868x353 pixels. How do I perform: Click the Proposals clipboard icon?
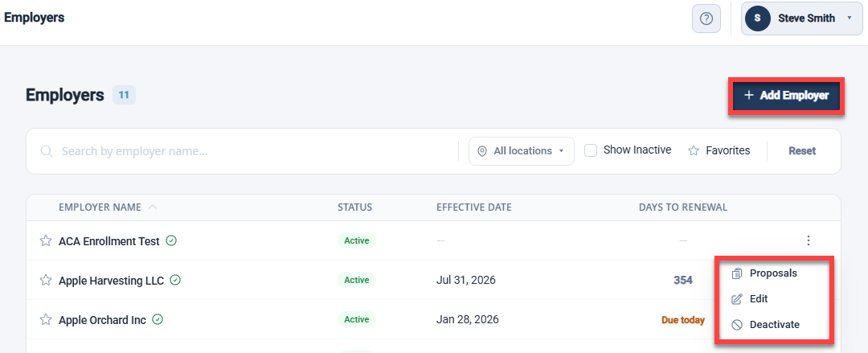point(737,273)
